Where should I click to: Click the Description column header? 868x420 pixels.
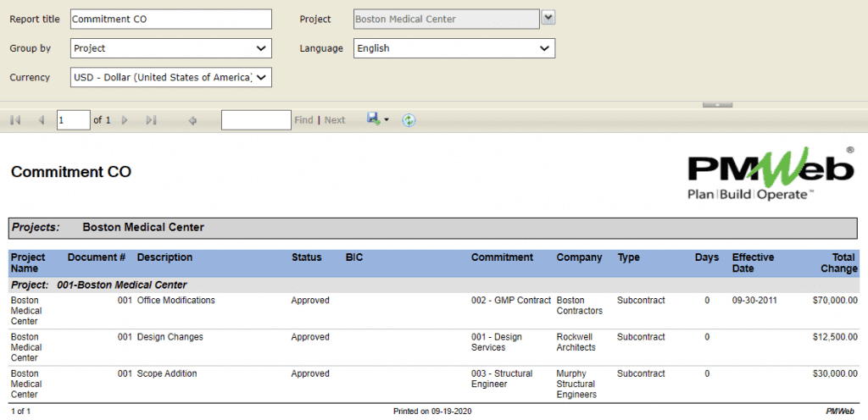(165, 257)
